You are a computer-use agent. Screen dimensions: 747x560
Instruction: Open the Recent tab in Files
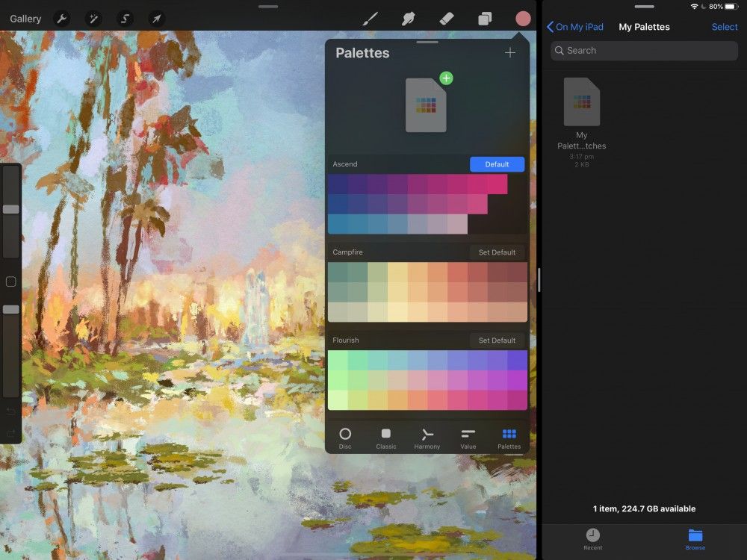pos(592,539)
